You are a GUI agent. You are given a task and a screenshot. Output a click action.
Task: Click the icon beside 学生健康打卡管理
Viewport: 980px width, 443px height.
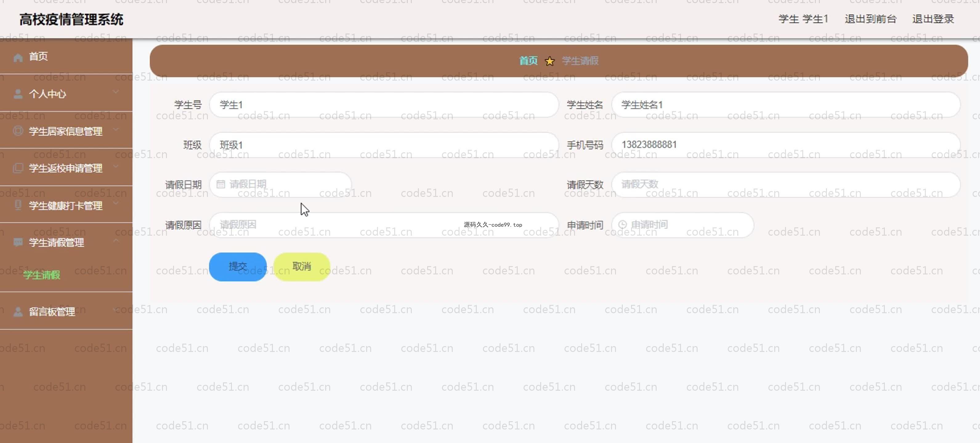18,205
